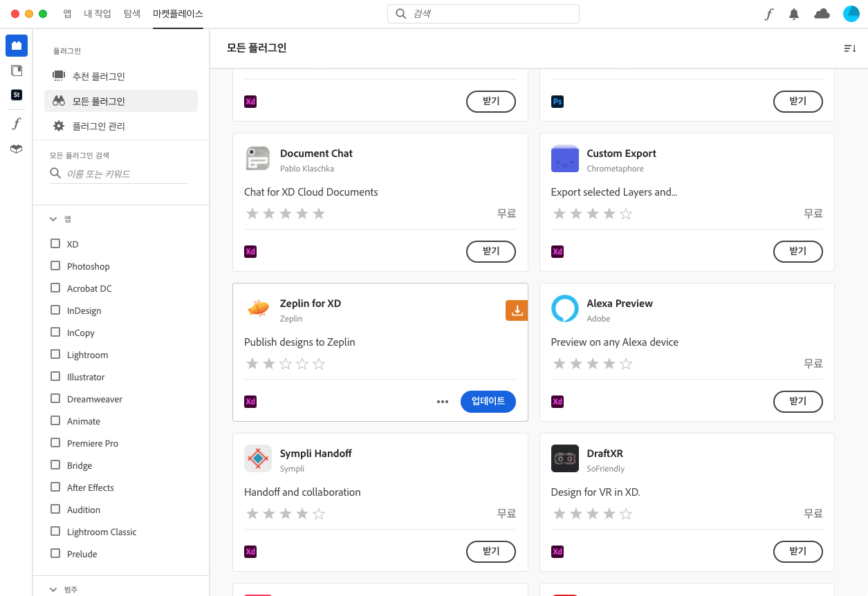
Task: Check the Dreamweaver filter
Action: tap(55, 398)
